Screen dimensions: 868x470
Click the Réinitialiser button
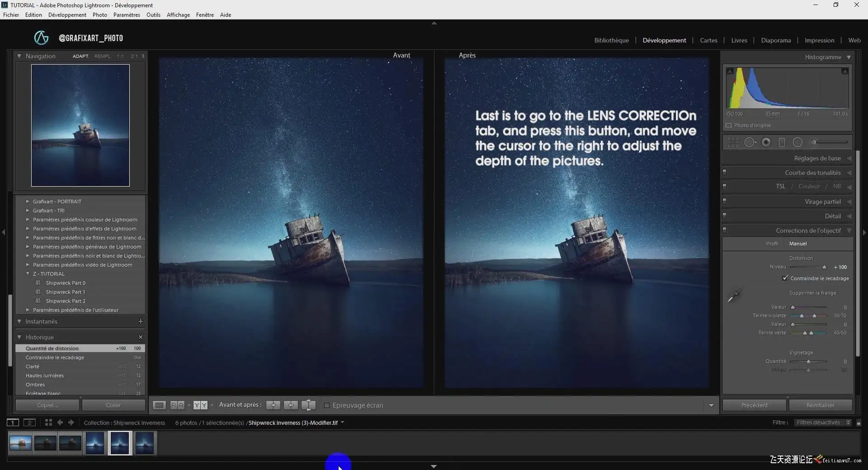(821, 405)
